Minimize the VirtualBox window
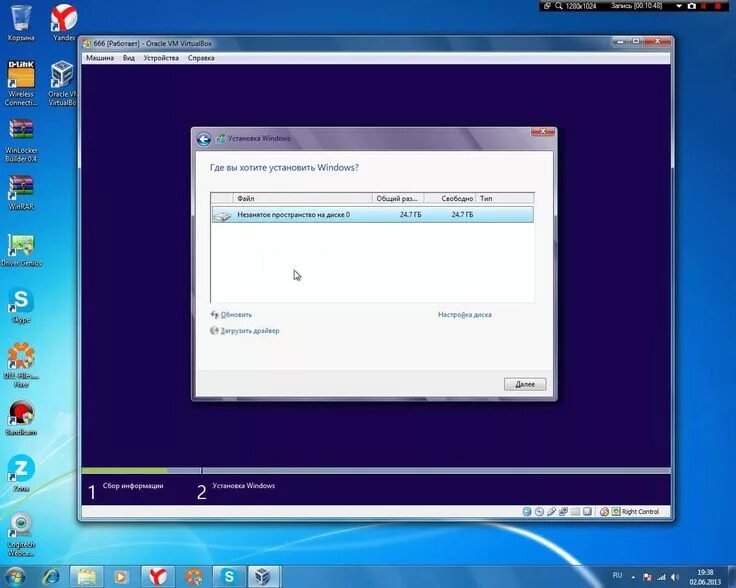This screenshot has width=736, height=588. [x=620, y=42]
